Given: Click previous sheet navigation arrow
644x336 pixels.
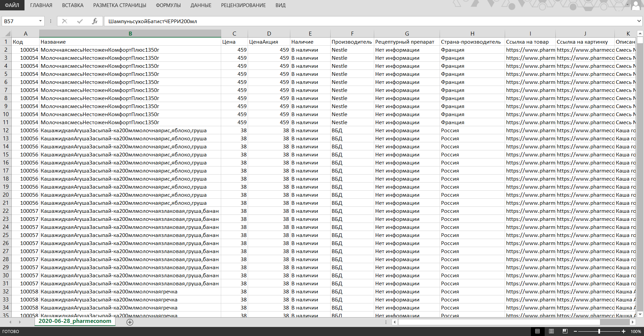Looking at the screenshot, I should (x=10, y=322).
